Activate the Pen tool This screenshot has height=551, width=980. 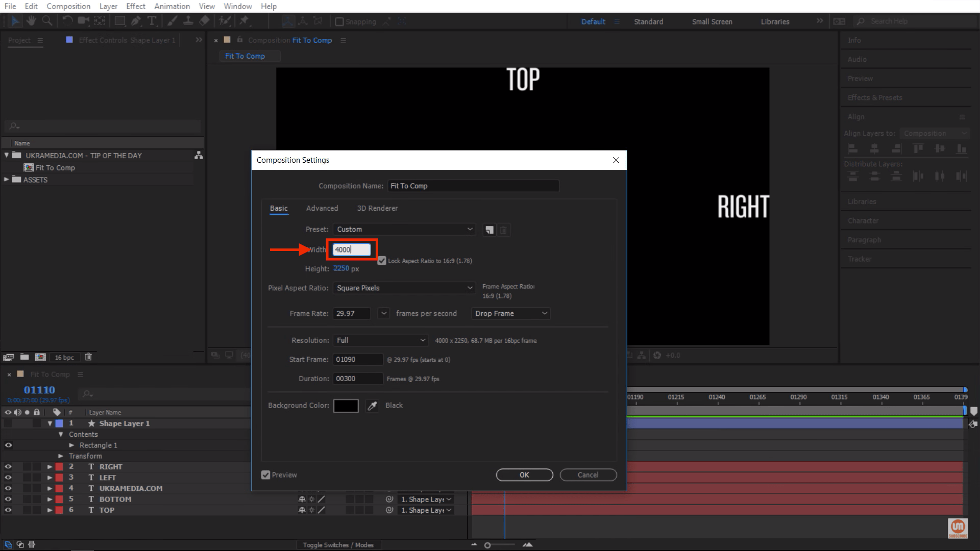click(x=136, y=21)
